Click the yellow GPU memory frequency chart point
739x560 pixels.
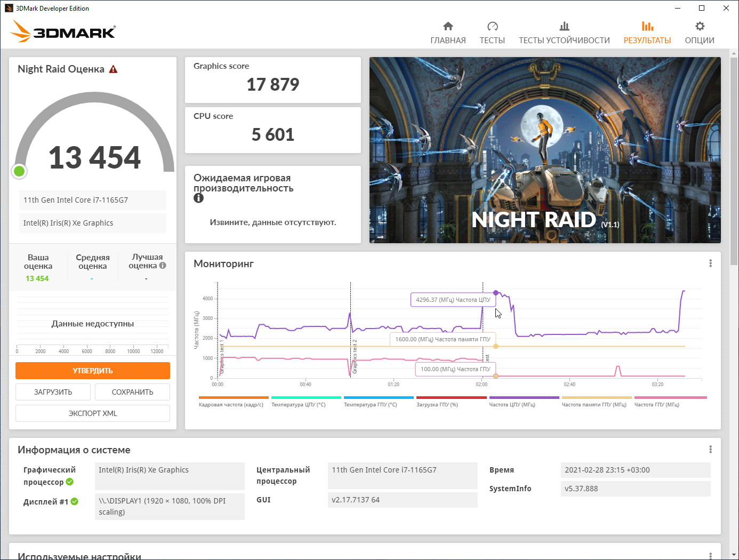tap(496, 347)
